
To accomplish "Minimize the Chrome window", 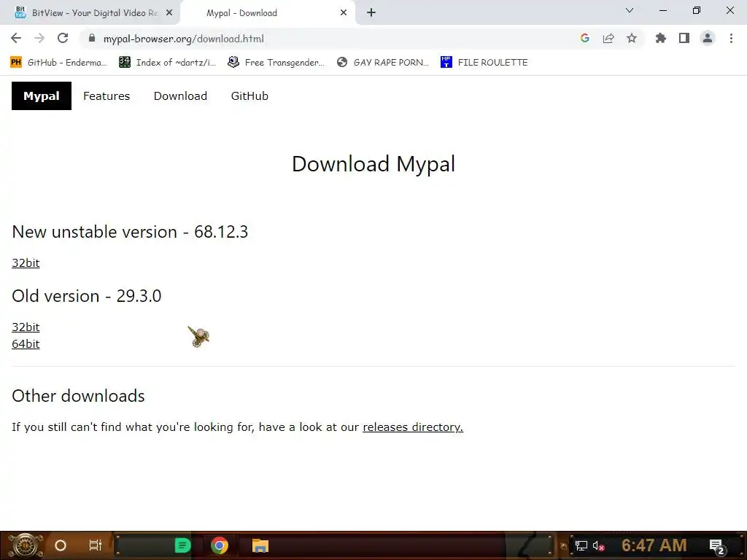I will pos(662,10).
